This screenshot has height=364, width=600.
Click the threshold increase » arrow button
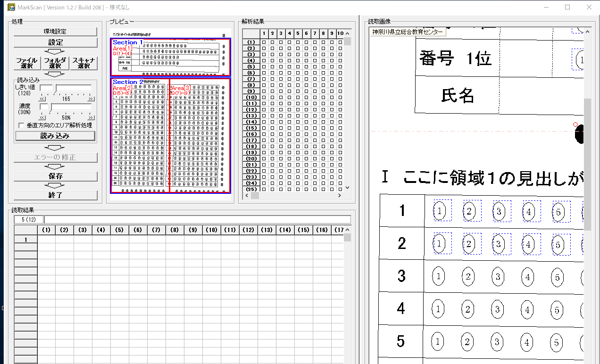coord(91,99)
